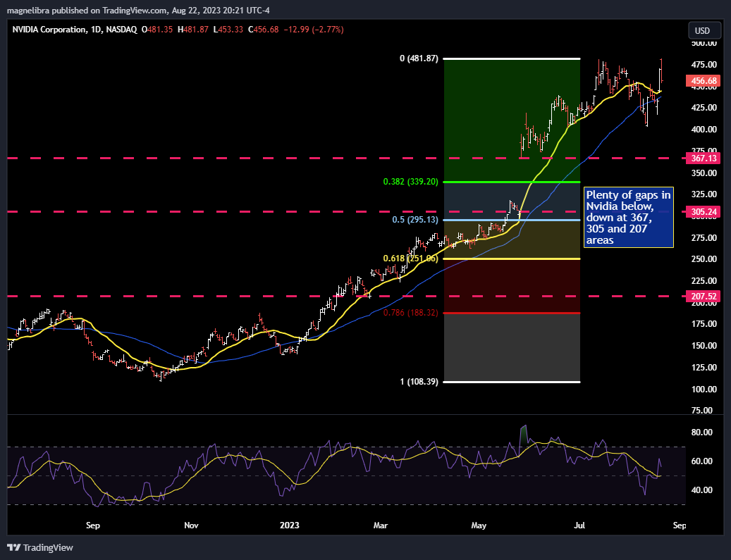
Task: Select the 1 (108.39) Fibonacci label
Action: tap(419, 382)
